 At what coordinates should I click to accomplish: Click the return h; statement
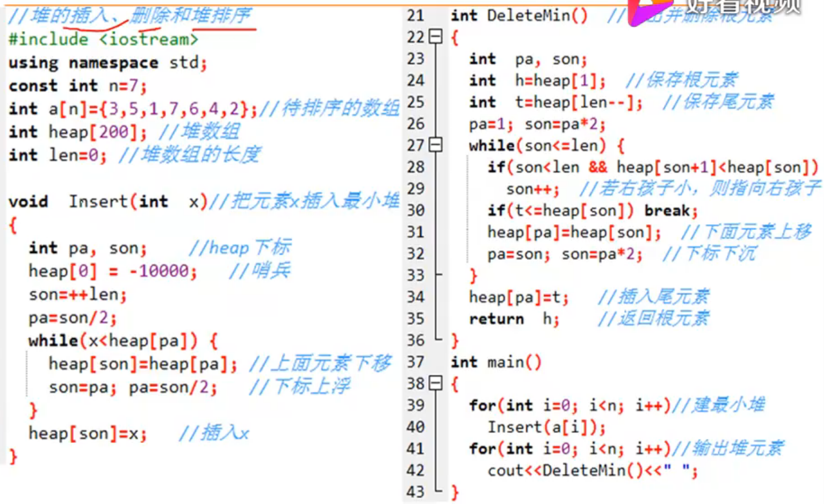514,319
